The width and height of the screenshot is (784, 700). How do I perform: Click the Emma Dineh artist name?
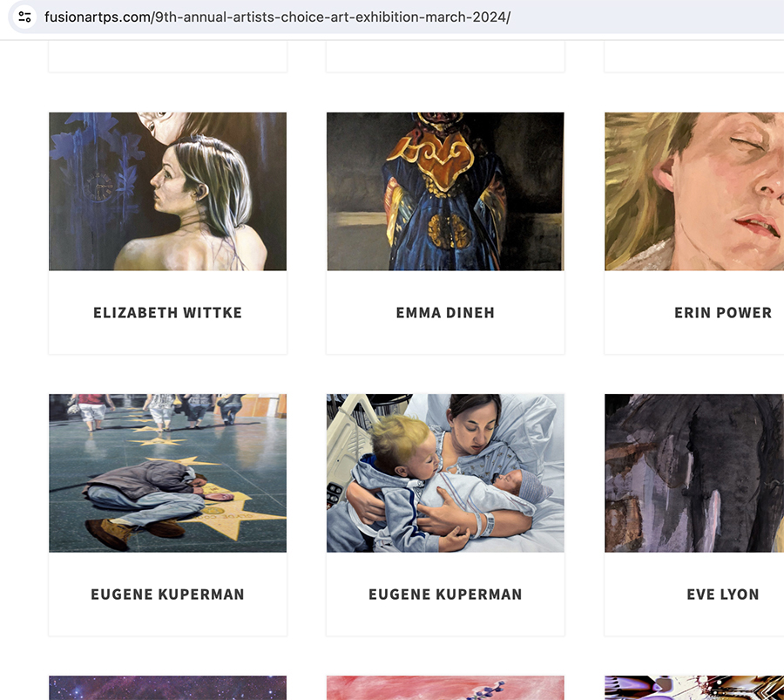tap(445, 313)
